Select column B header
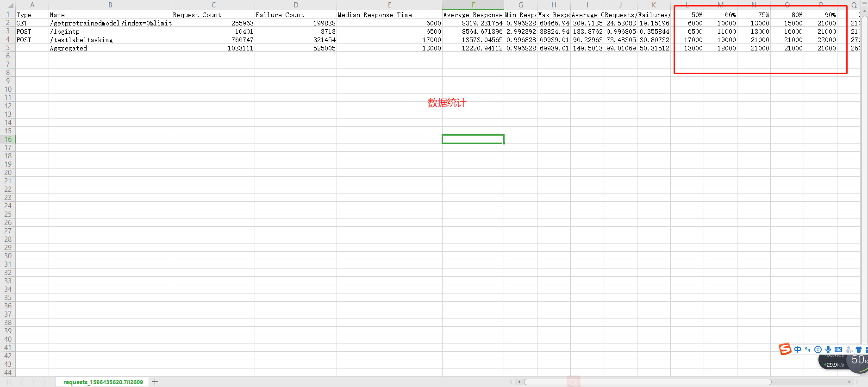Viewport: 868px width, 387px height. click(110, 5)
